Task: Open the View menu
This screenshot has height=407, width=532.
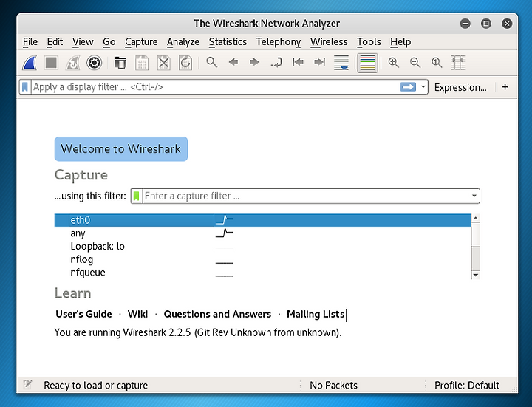Action: 83,41
